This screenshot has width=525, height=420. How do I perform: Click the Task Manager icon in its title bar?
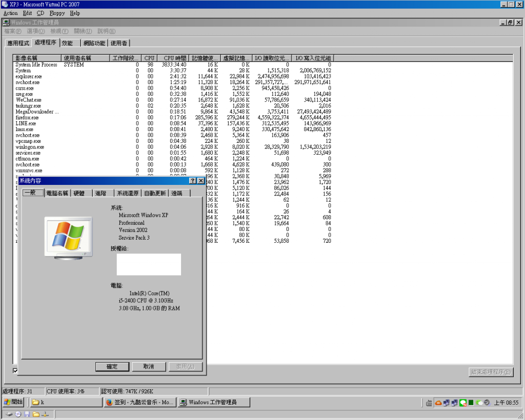point(6,23)
